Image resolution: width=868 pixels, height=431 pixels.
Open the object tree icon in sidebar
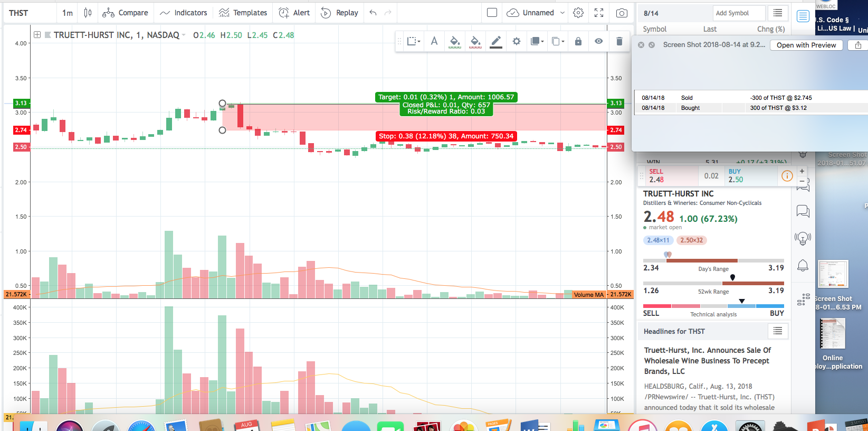coord(803,299)
